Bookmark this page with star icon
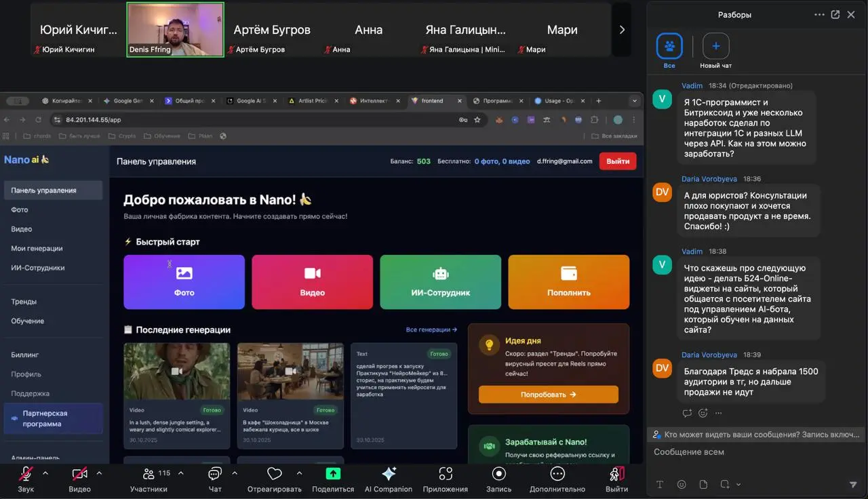 [x=477, y=120]
